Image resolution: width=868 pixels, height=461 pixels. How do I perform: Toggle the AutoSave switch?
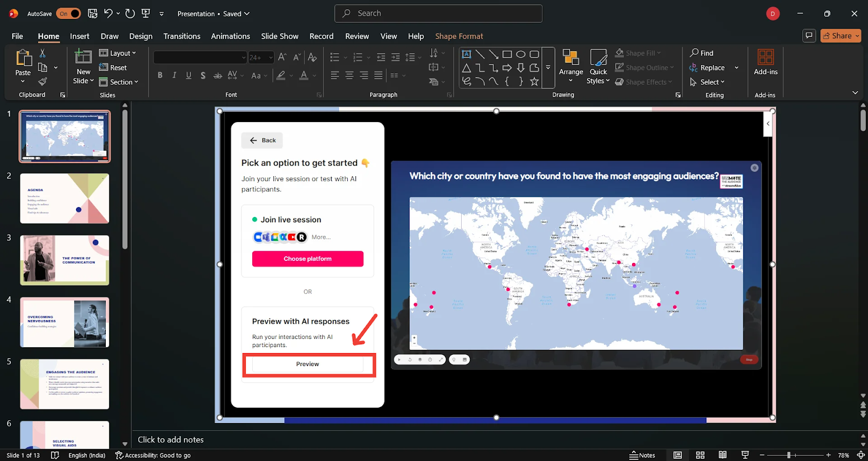[68, 14]
